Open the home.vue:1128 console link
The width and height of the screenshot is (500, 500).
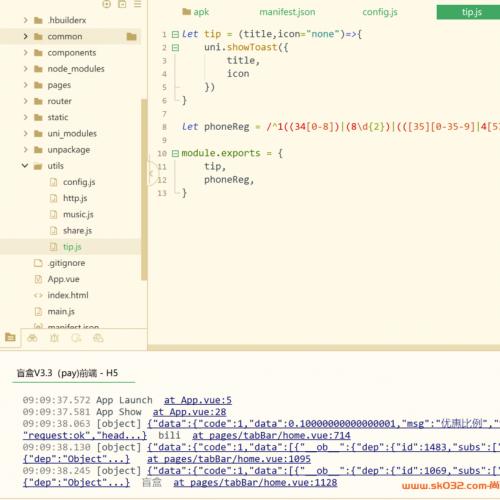(x=255, y=483)
